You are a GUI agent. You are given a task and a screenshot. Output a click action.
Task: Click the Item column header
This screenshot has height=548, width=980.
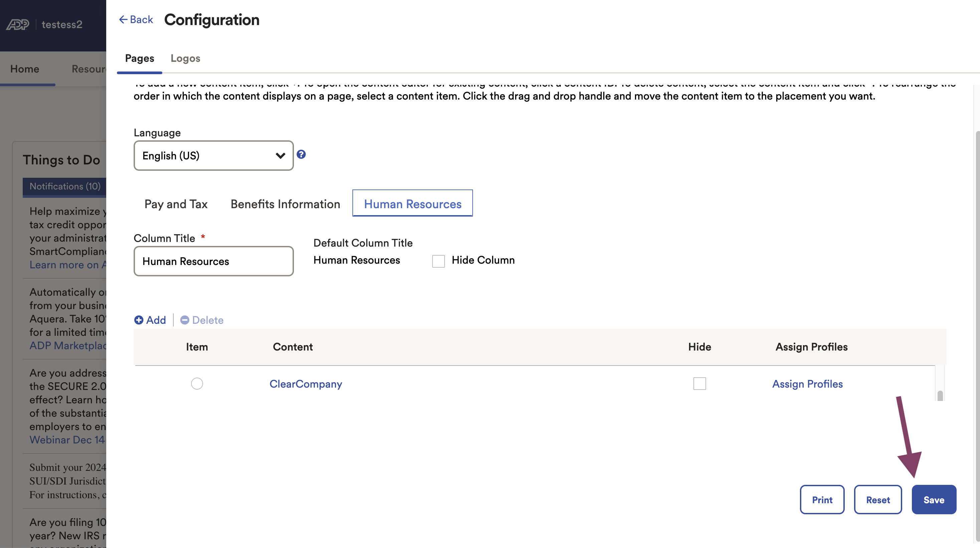pyautogui.click(x=197, y=347)
